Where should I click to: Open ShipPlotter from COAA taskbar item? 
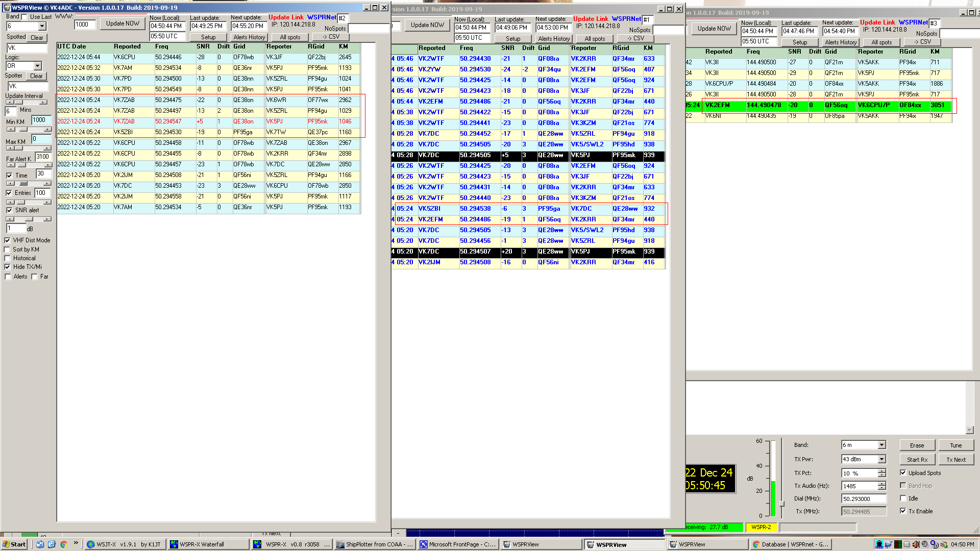(x=375, y=544)
